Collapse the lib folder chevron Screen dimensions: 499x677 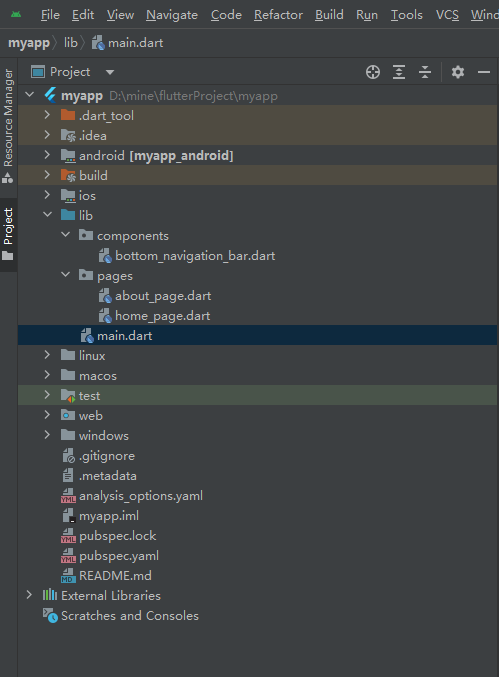click(x=47, y=215)
